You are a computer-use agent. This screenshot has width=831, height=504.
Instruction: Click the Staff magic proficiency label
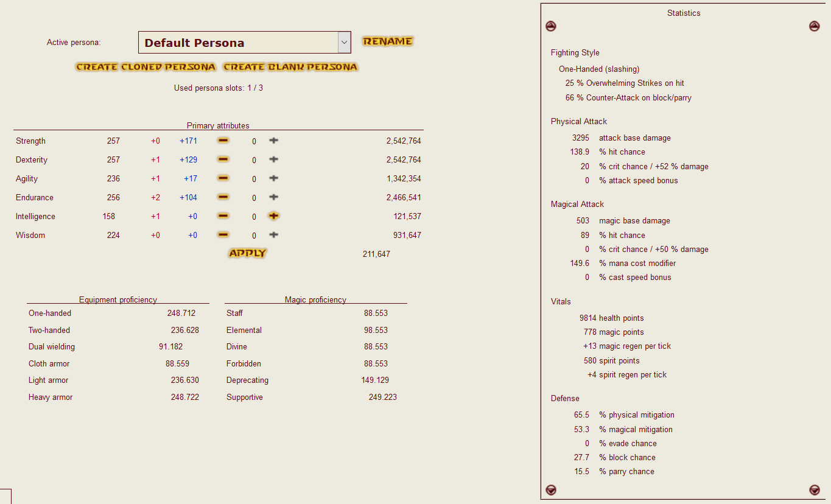pos(234,313)
